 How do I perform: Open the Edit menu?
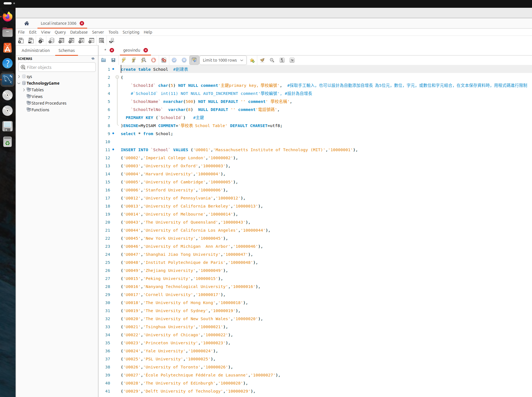pyautogui.click(x=33, y=32)
